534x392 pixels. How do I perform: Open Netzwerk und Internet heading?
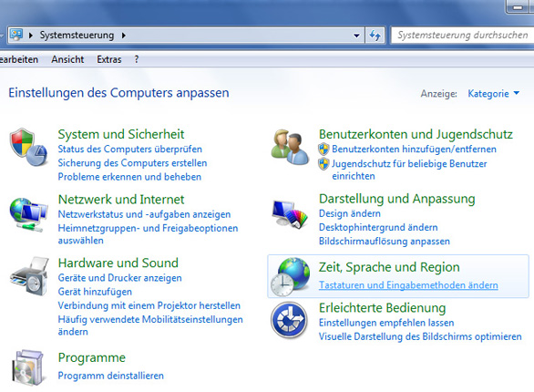click(121, 200)
